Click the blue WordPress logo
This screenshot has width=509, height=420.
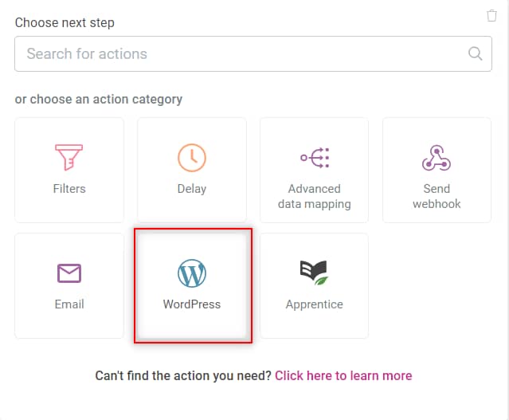[x=192, y=273]
